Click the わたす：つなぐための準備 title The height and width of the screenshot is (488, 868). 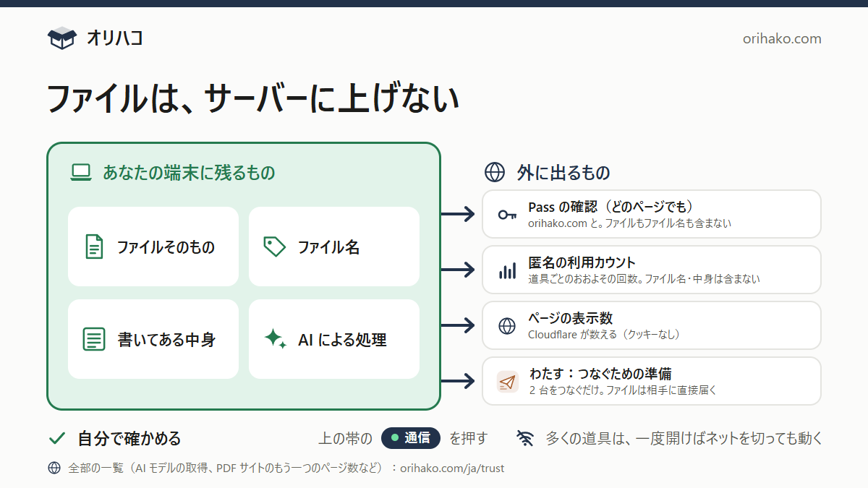pyautogui.click(x=600, y=374)
